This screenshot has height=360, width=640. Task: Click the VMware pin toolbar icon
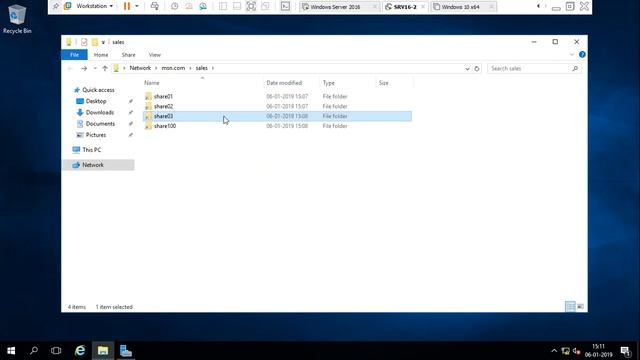56,6
